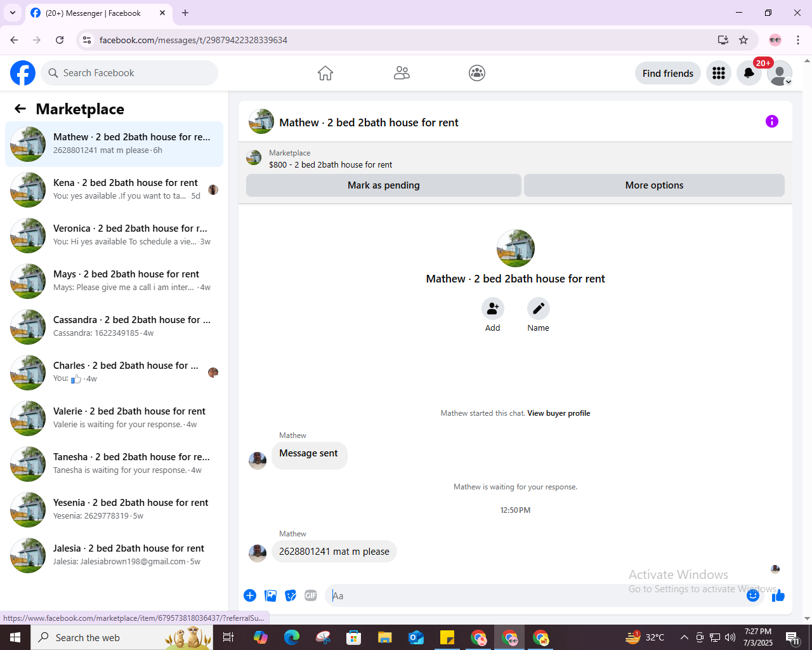The height and width of the screenshot is (650, 812).
Task: Reload the page with browser refresh icon
Action: pos(60,40)
